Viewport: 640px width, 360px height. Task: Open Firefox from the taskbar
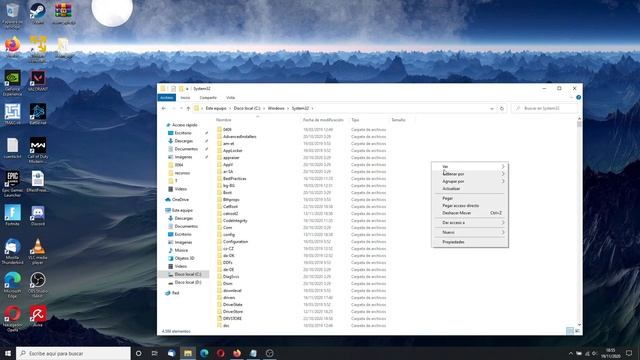[x=237, y=353]
